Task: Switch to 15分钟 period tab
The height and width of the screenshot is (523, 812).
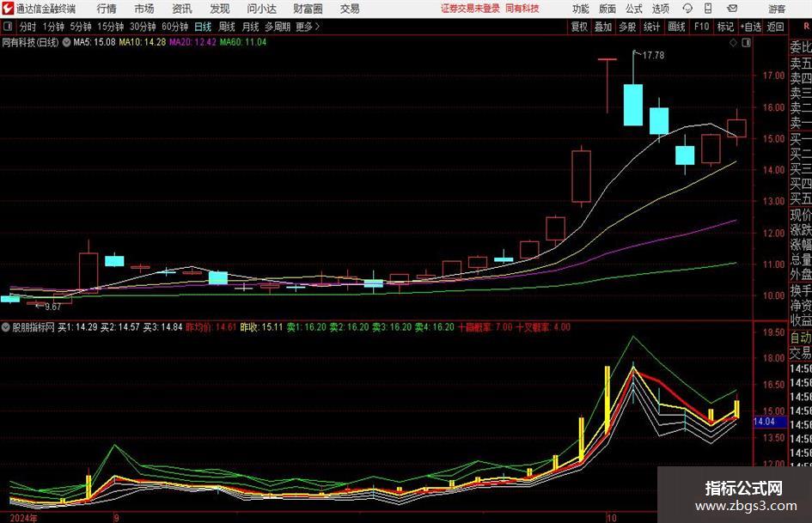Action: (x=110, y=27)
